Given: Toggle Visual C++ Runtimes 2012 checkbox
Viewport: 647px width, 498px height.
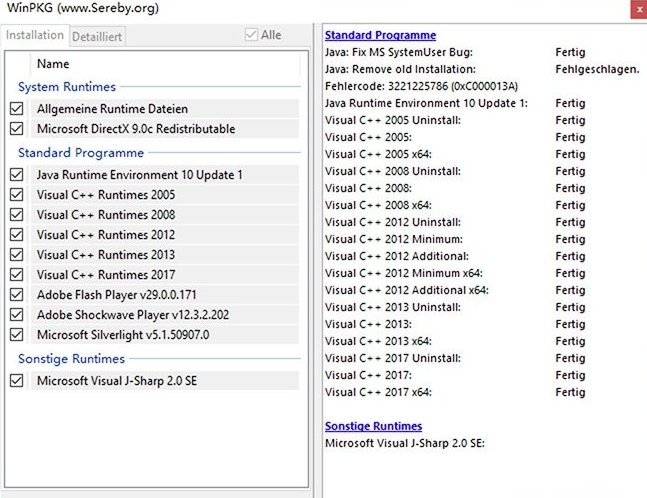Looking at the screenshot, I should 17,235.
